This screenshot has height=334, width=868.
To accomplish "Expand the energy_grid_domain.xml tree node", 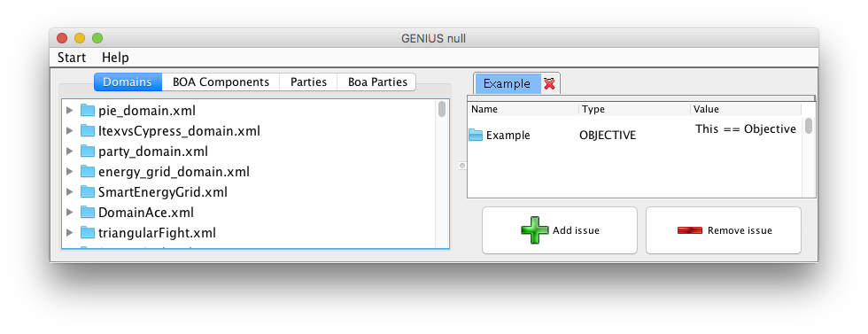I will (70, 172).
